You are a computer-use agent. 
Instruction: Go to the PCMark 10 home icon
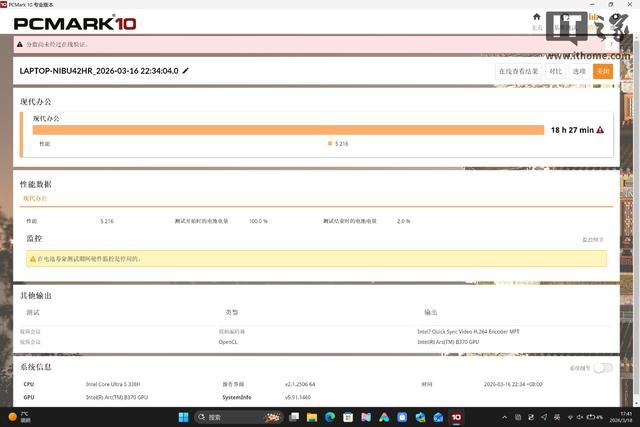537,17
